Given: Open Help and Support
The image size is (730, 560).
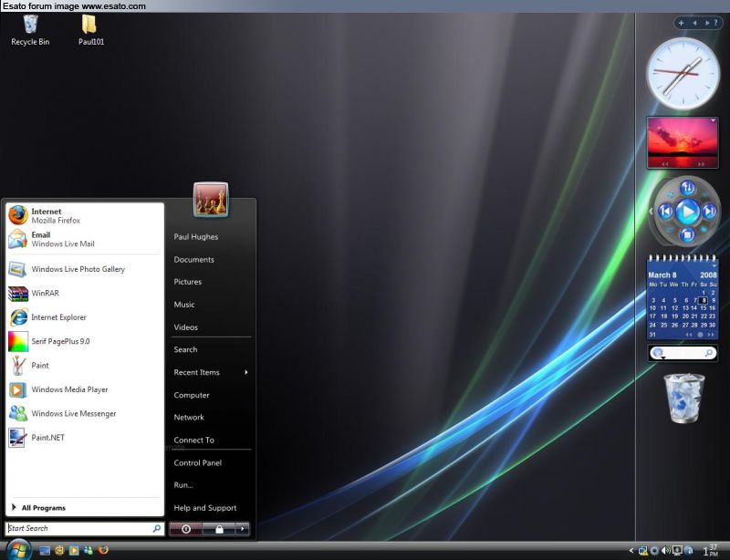Looking at the screenshot, I should click(204, 508).
